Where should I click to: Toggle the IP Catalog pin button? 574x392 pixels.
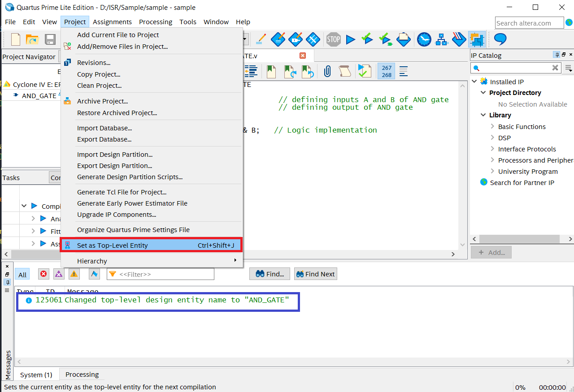pos(557,55)
